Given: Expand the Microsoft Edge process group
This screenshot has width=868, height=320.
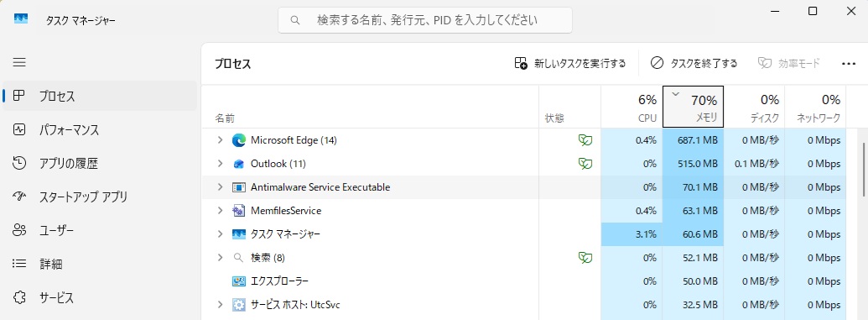Looking at the screenshot, I should [220, 140].
